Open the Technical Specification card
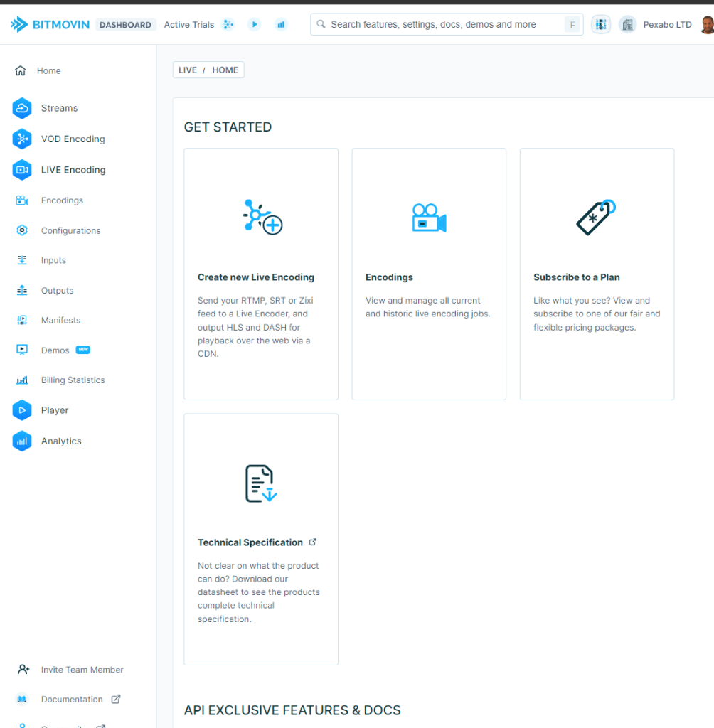The height and width of the screenshot is (728, 714). (261, 540)
